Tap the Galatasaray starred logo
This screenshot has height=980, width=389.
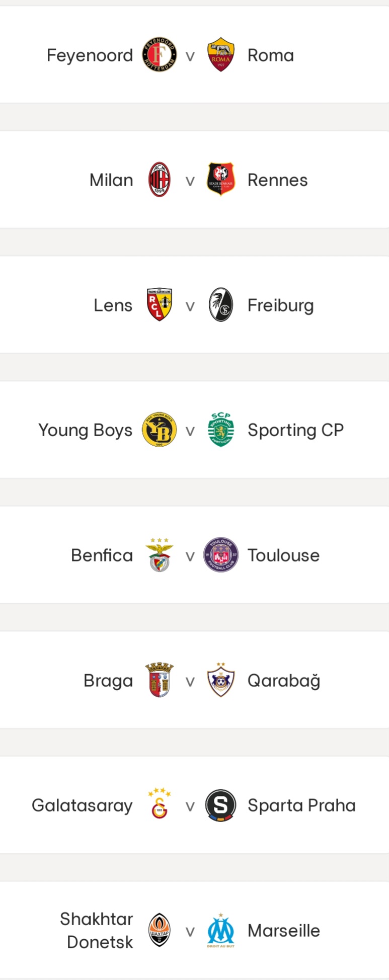[159, 804]
